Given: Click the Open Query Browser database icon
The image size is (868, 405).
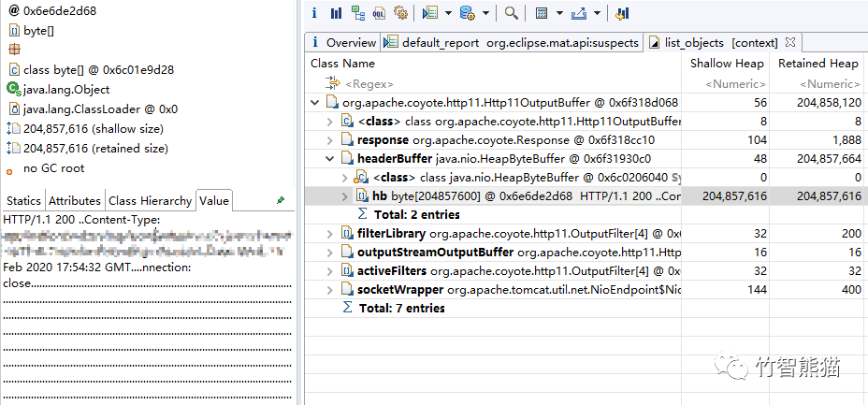Looking at the screenshot, I should coord(468,13).
